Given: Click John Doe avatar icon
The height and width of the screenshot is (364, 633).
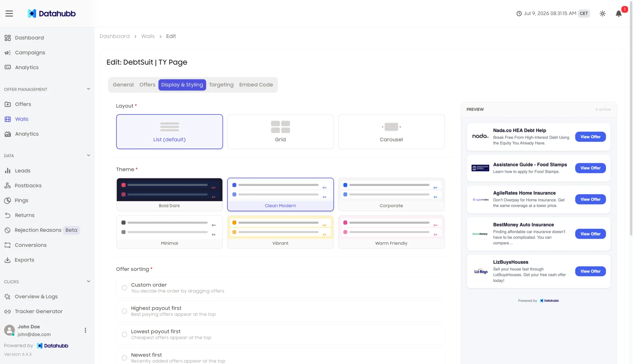Looking at the screenshot, I should (9, 330).
